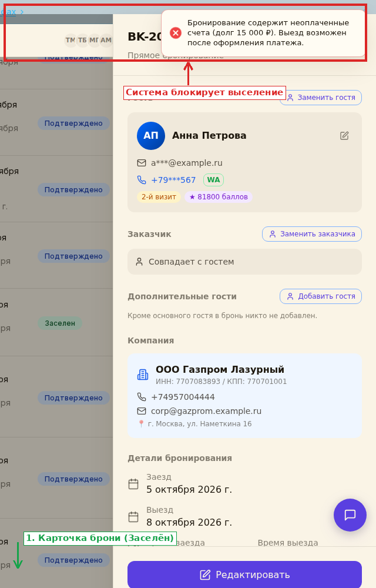Click corp@gazprom.example.ru email
The width and height of the screenshot is (376, 588).
pyautogui.click(x=206, y=412)
